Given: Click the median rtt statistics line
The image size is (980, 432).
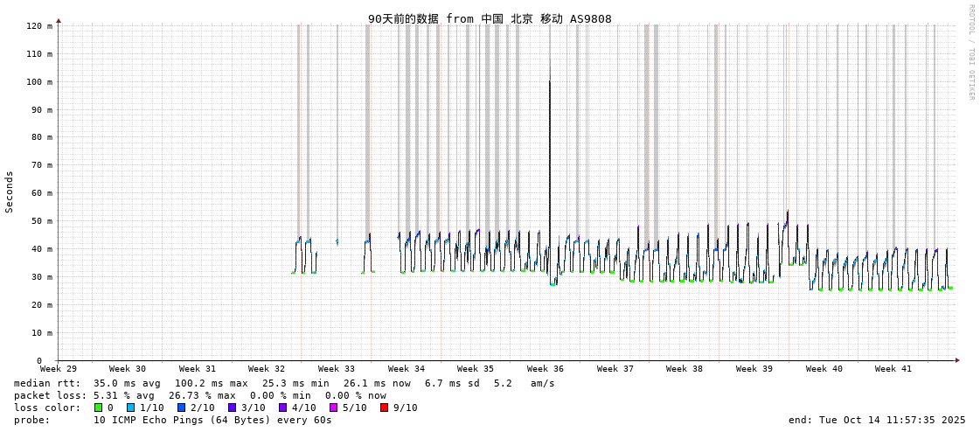Looking at the screenshot, I should click(x=284, y=383).
